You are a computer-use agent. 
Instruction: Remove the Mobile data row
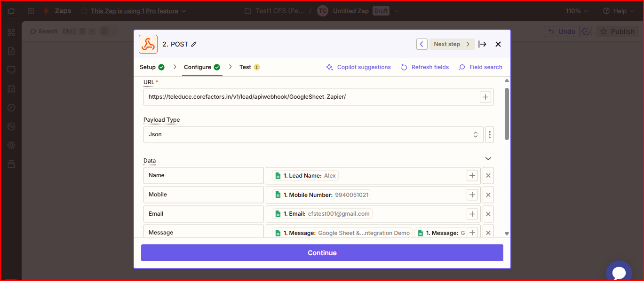[488, 195]
